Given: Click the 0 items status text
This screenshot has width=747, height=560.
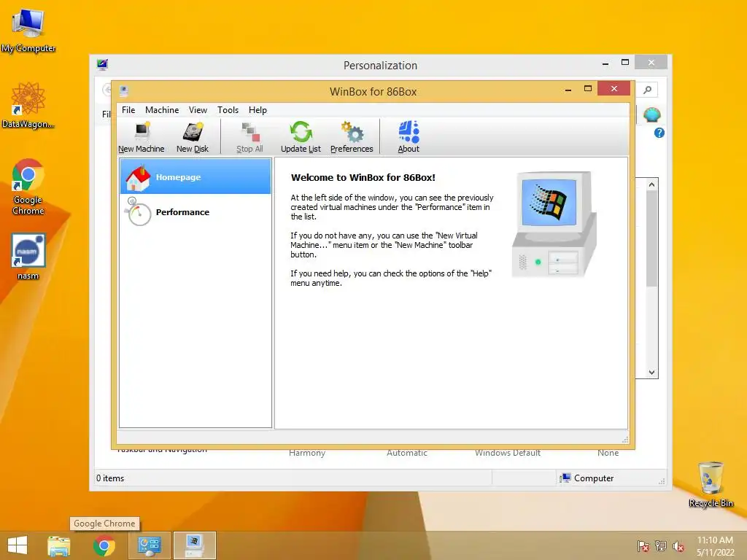Looking at the screenshot, I should 110,478.
